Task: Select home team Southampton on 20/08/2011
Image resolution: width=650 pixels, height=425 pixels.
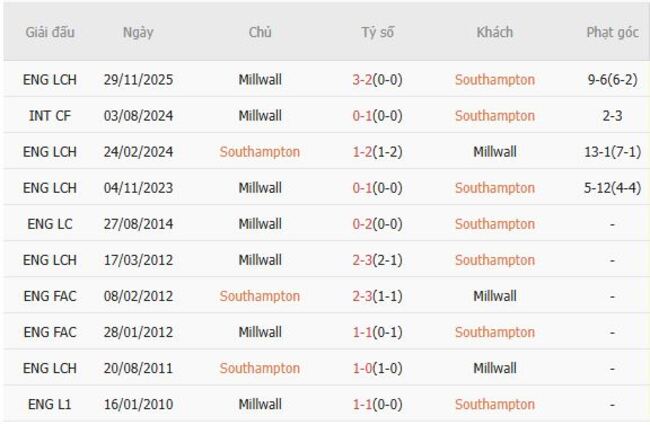Action: [259, 368]
